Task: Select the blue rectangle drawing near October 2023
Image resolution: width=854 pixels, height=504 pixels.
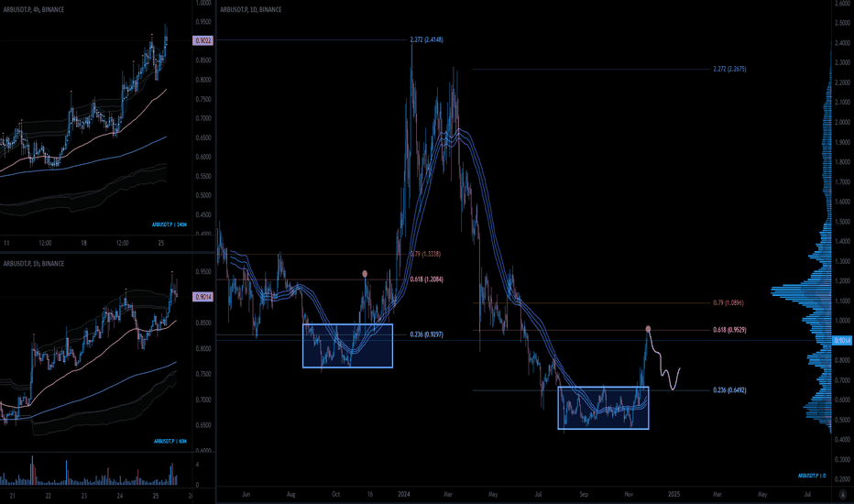Action: [347, 345]
